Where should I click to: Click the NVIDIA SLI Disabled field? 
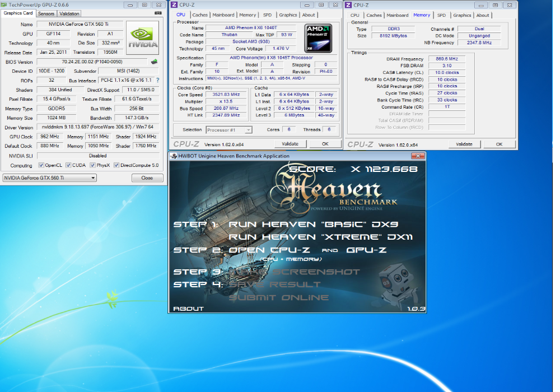(98, 156)
